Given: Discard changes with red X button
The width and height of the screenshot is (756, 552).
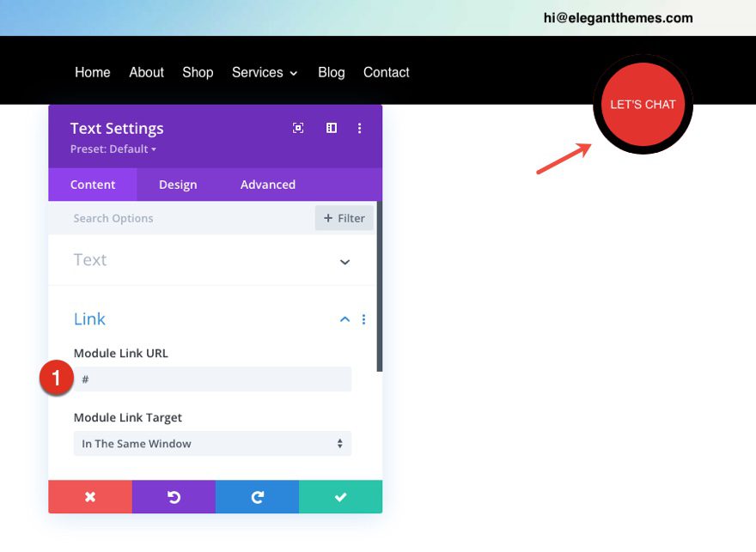Looking at the screenshot, I should pos(90,496).
